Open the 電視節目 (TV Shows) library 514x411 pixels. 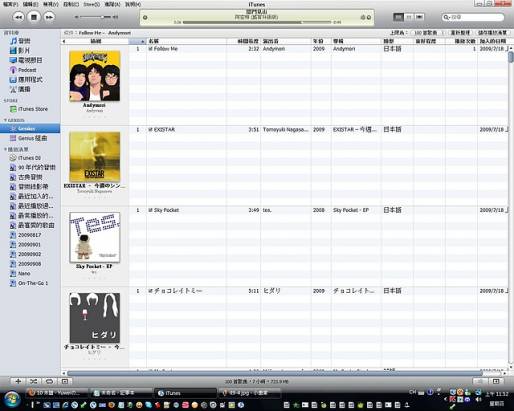pos(26,60)
